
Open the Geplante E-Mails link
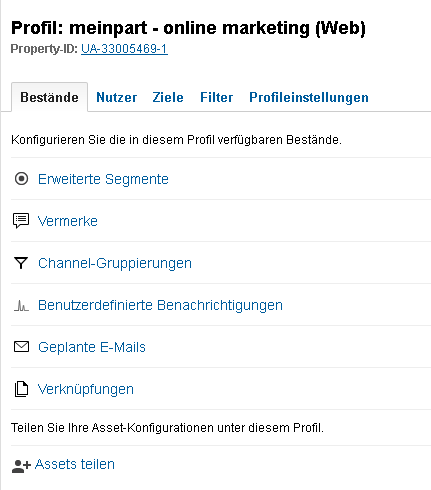[x=92, y=347]
